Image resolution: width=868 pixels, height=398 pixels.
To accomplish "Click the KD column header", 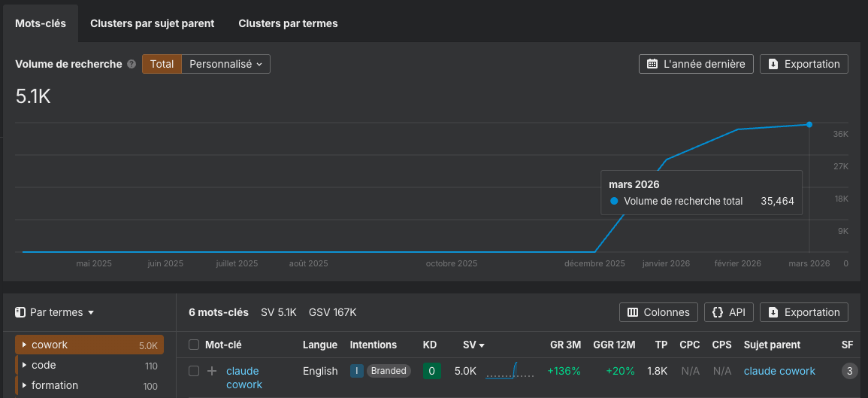I will coord(430,345).
